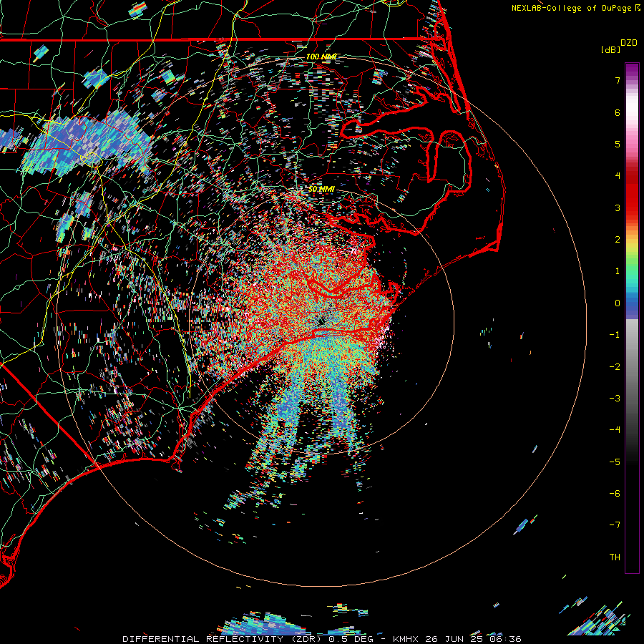Click the 50 NMI range ring label

[321, 189]
